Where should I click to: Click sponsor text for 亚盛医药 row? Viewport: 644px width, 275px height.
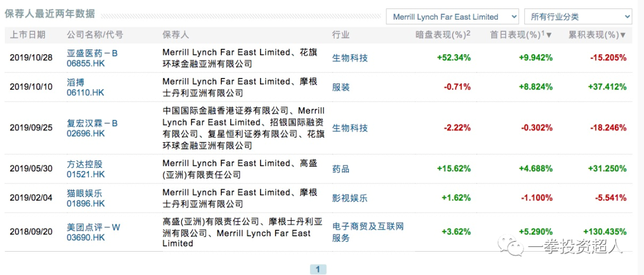pyautogui.click(x=240, y=58)
